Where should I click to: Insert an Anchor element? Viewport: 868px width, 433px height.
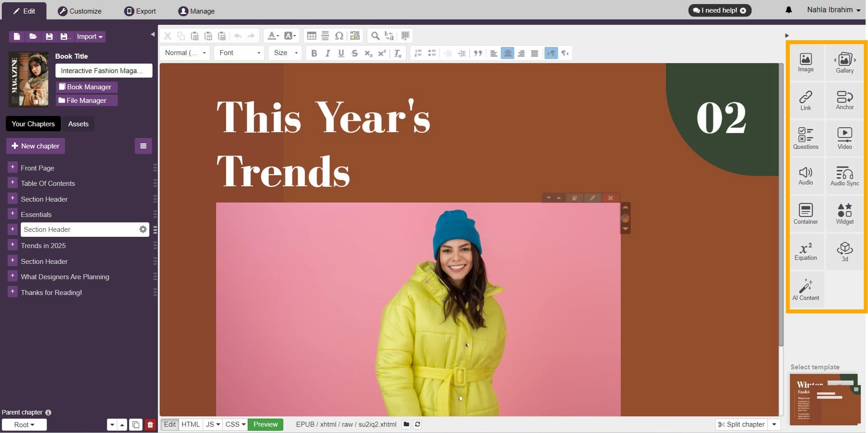[x=844, y=100]
